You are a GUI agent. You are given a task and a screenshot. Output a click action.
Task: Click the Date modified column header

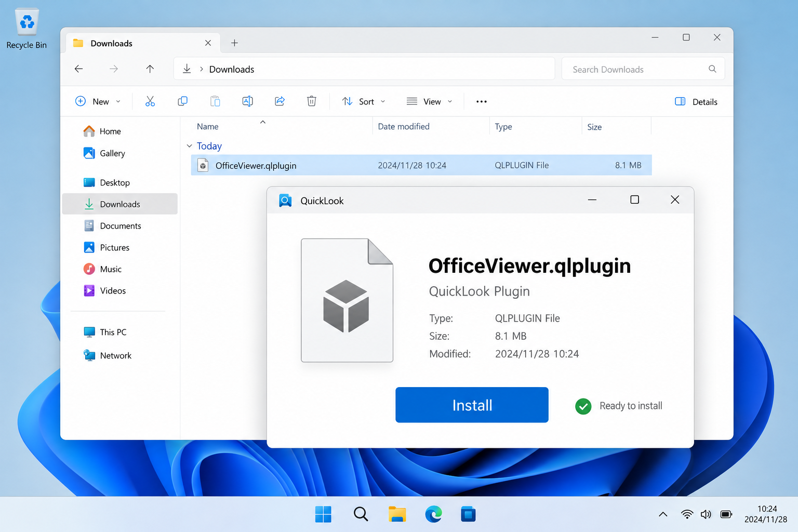[x=404, y=127]
